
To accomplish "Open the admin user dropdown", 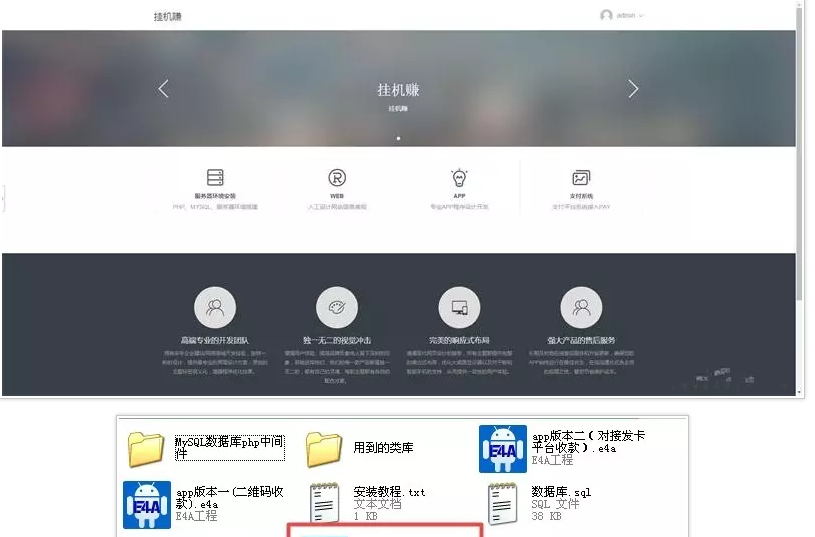I will point(622,16).
